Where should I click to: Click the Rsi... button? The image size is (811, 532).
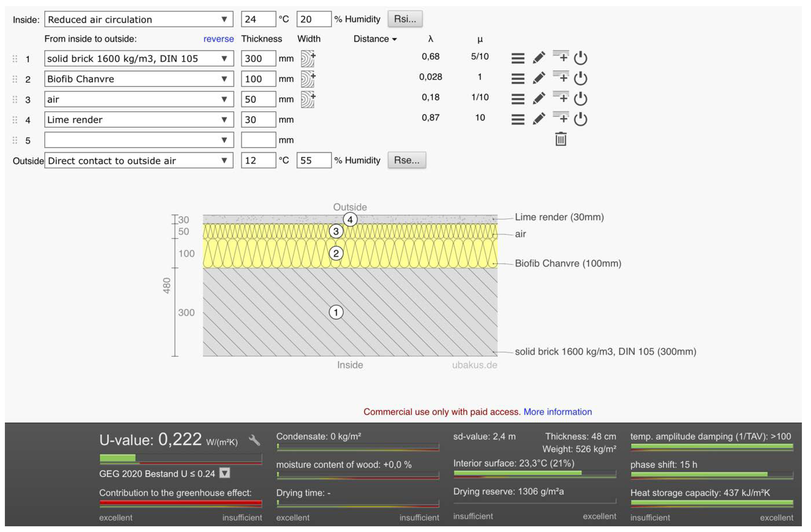(405, 19)
